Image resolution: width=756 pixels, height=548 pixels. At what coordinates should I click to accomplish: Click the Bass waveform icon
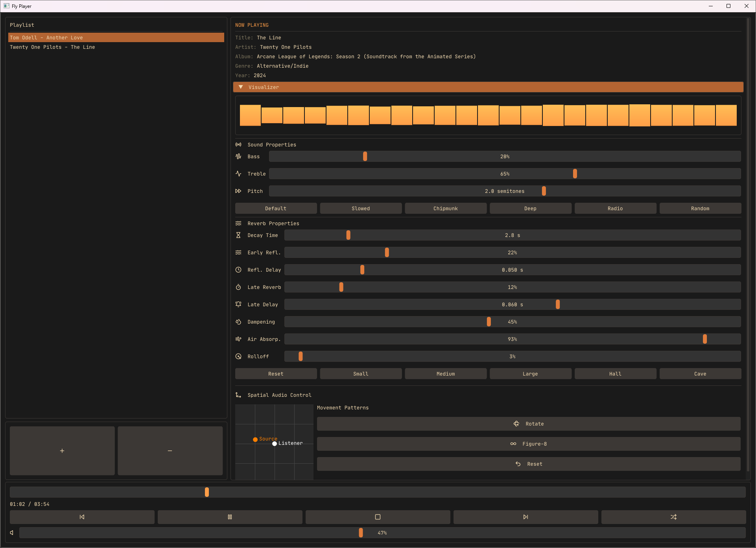pyautogui.click(x=238, y=156)
